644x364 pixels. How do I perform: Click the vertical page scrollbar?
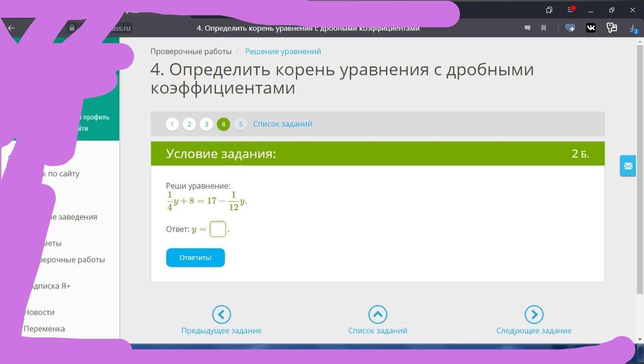click(x=639, y=166)
